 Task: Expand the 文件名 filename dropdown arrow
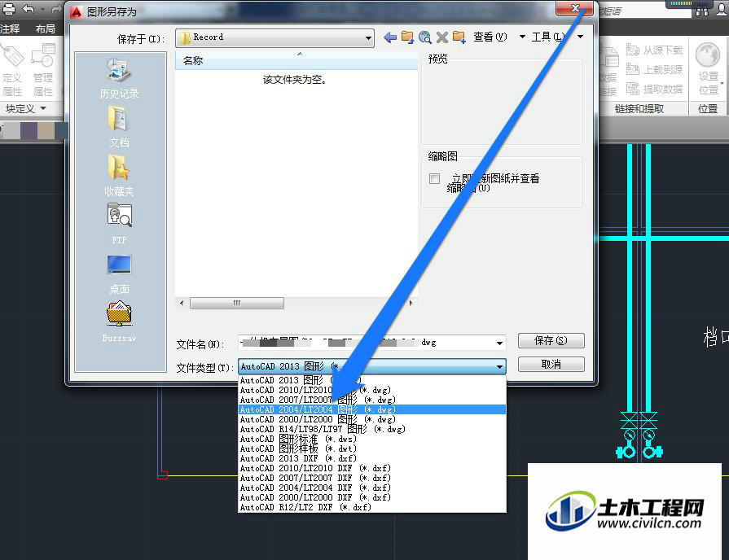coord(499,343)
